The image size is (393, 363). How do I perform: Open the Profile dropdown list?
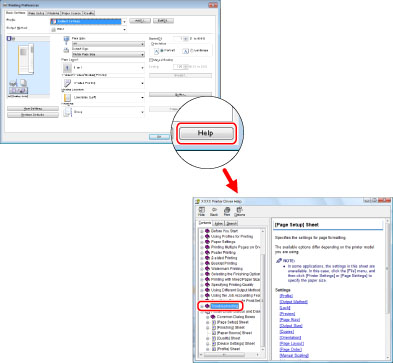(88, 22)
